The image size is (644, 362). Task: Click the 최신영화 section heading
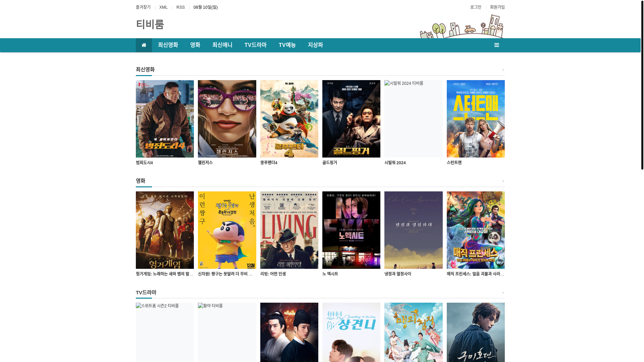click(145, 70)
